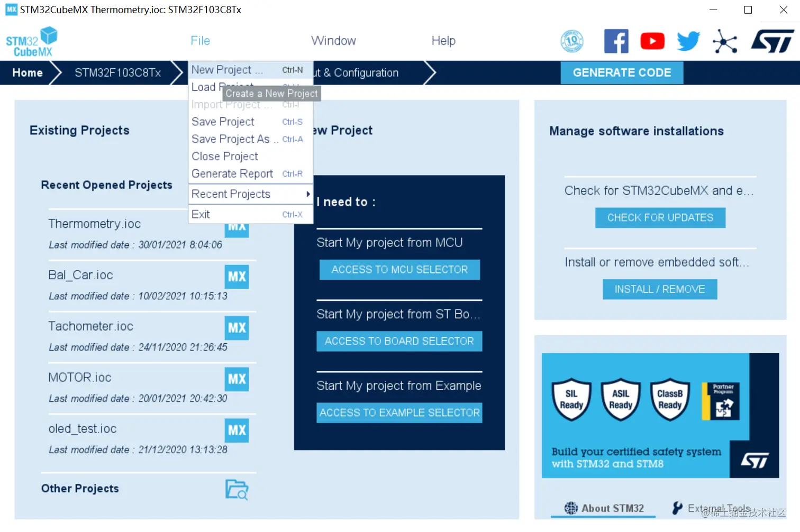Click ACCESS TO BOARD SELECTOR button
This screenshot has height=532, width=800.
coord(399,341)
